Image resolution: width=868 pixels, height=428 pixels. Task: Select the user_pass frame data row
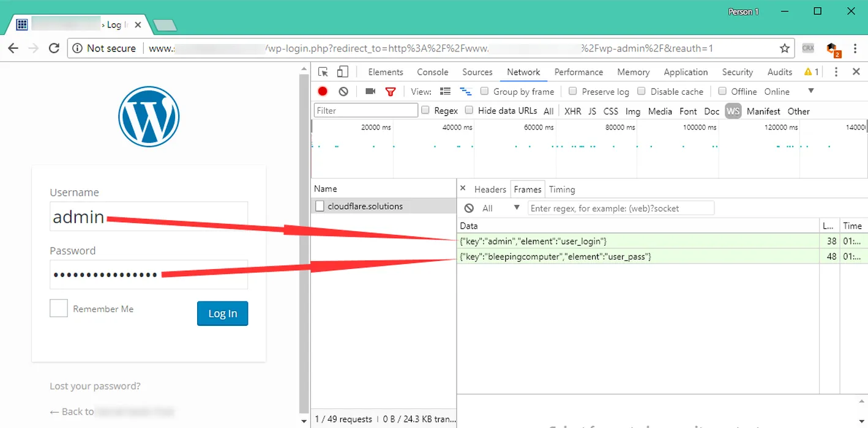[x=662, y=256]
